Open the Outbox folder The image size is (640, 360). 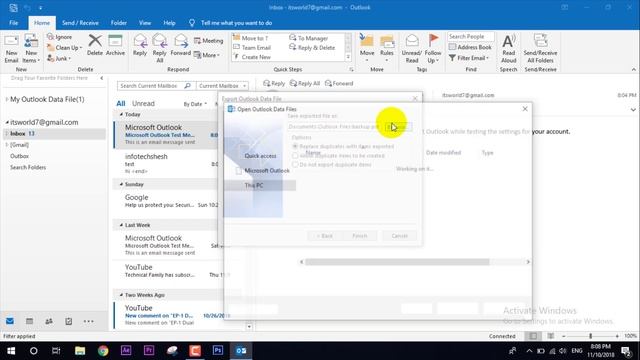point(19,156)
